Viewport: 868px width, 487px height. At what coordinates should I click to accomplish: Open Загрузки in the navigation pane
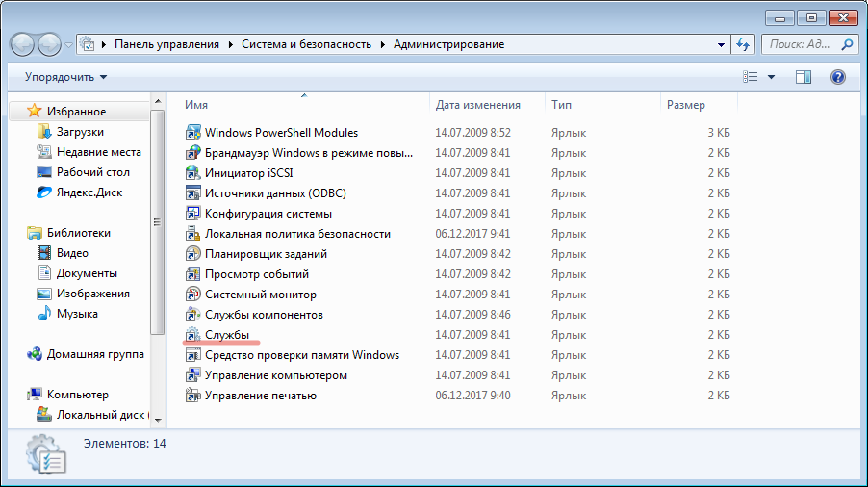(x=80, y=132)
